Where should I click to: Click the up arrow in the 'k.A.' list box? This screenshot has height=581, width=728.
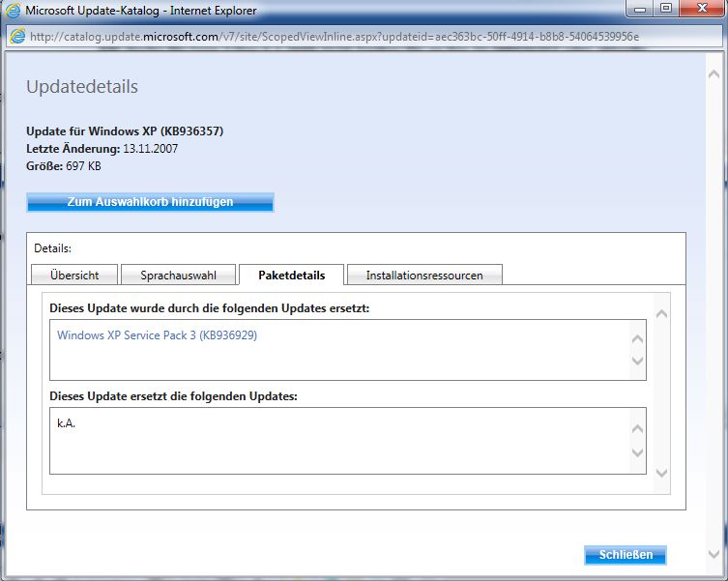638,428
